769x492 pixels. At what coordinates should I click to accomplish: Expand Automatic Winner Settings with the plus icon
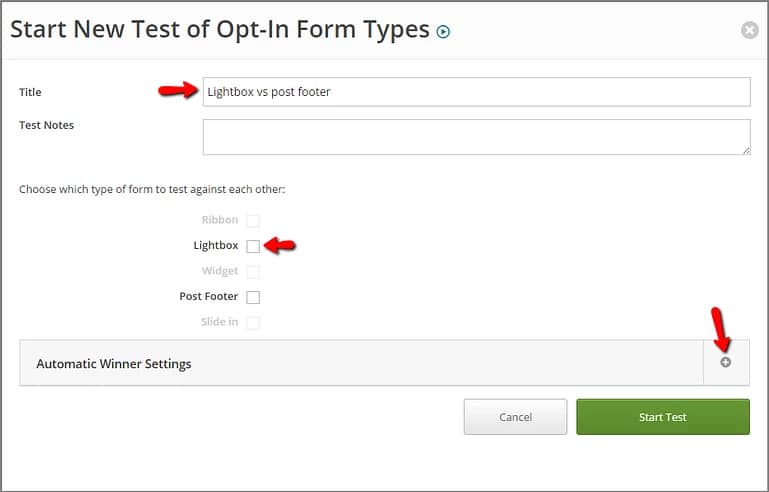tap(725, 362)
